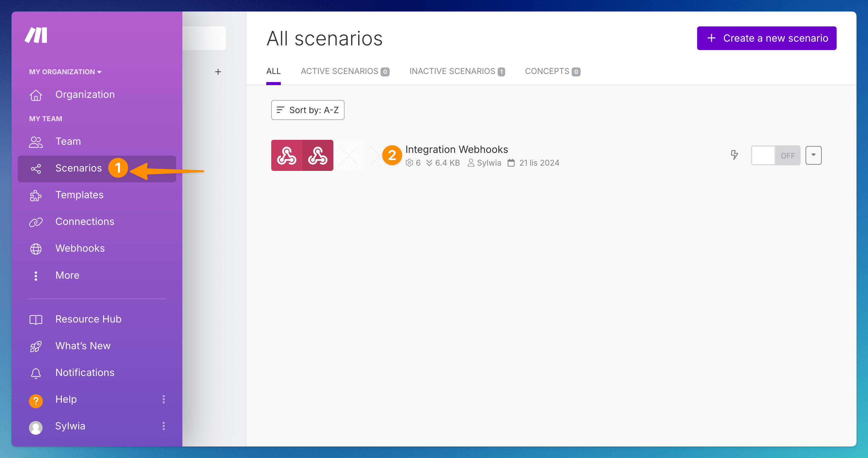Open the Team page

[x=68, y=142]
